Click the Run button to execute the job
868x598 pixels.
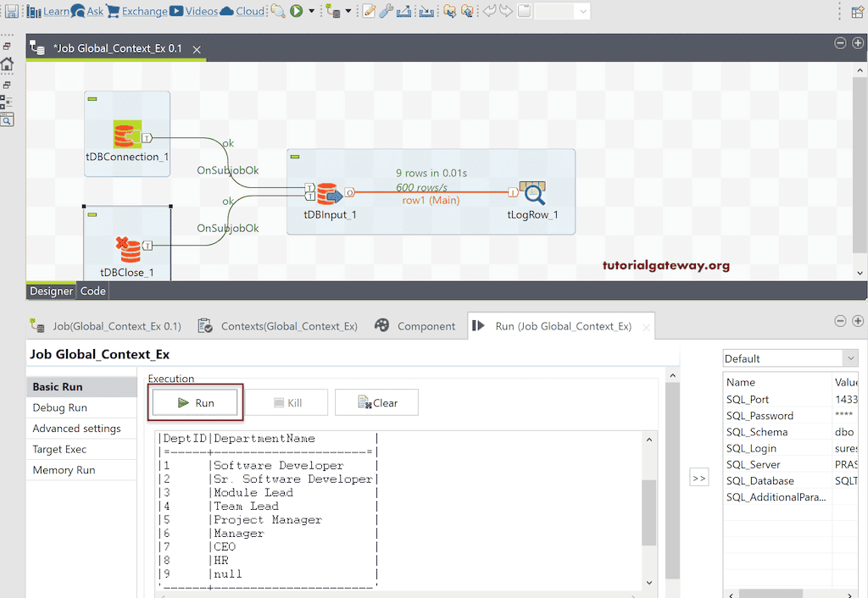pos(195,402)
